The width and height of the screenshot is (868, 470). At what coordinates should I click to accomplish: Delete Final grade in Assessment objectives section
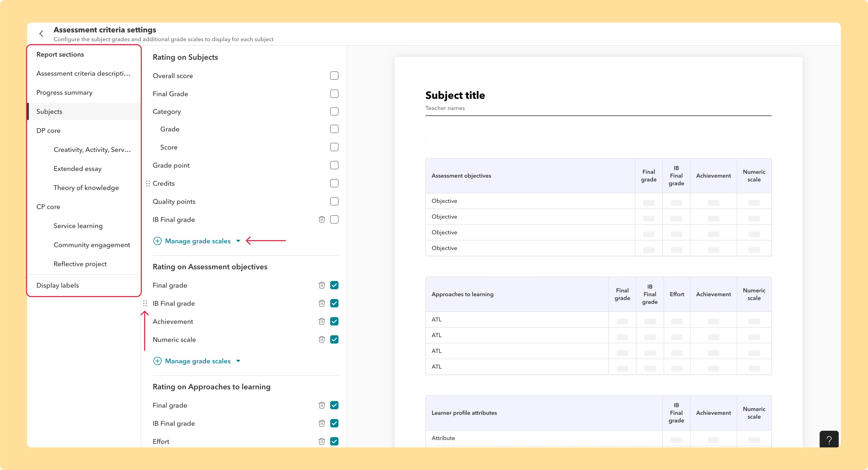click(322, 285)
